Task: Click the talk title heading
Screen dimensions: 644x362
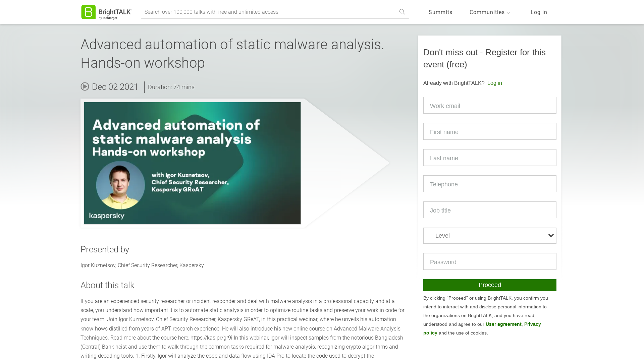Action: click(x=232, y=54)
